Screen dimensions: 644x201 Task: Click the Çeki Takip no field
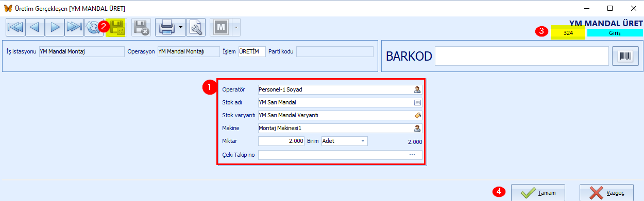tap(340, 155)
